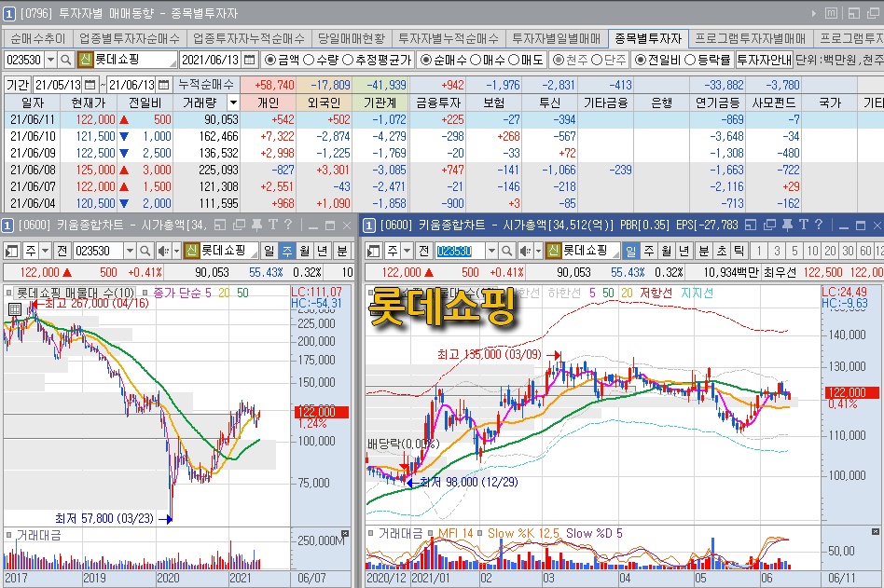Click screen layout icon in left chart title bar
This screenshot has height=588, width=884.
tap(220, 226)
